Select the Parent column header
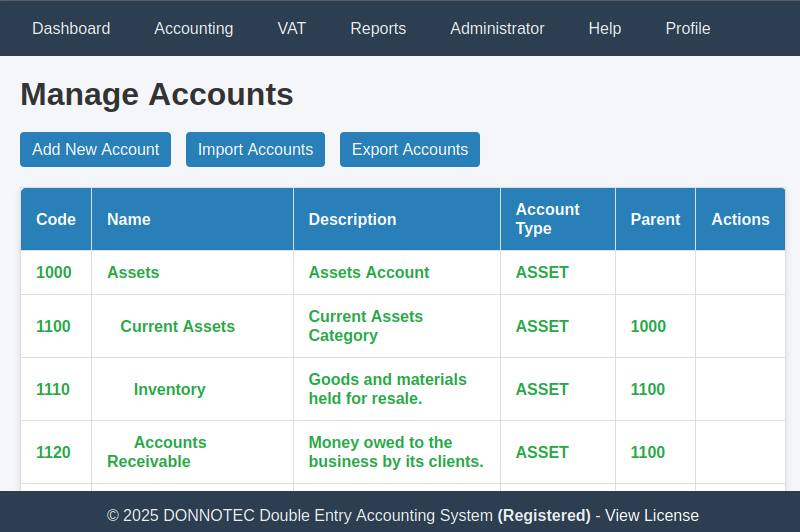 655,219
